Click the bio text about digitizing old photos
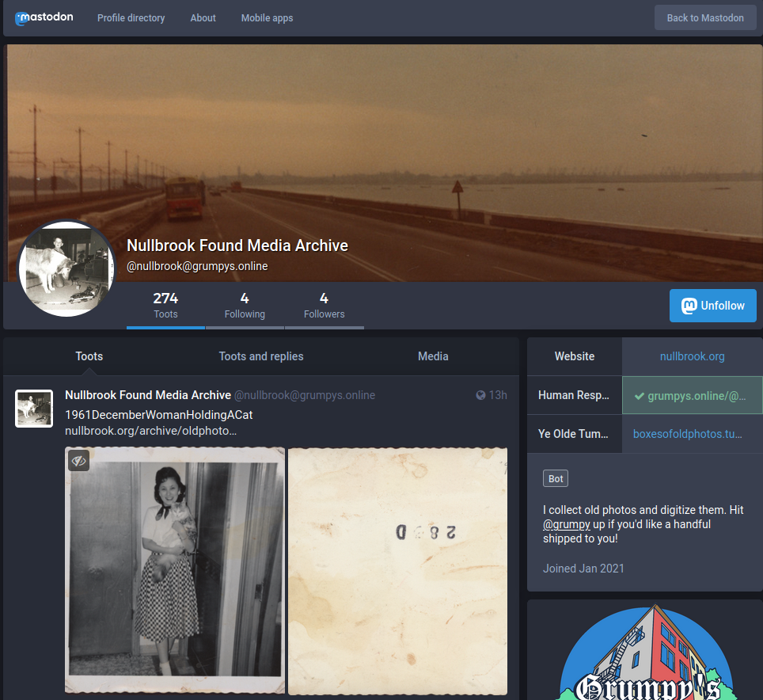 click(643, 524)
